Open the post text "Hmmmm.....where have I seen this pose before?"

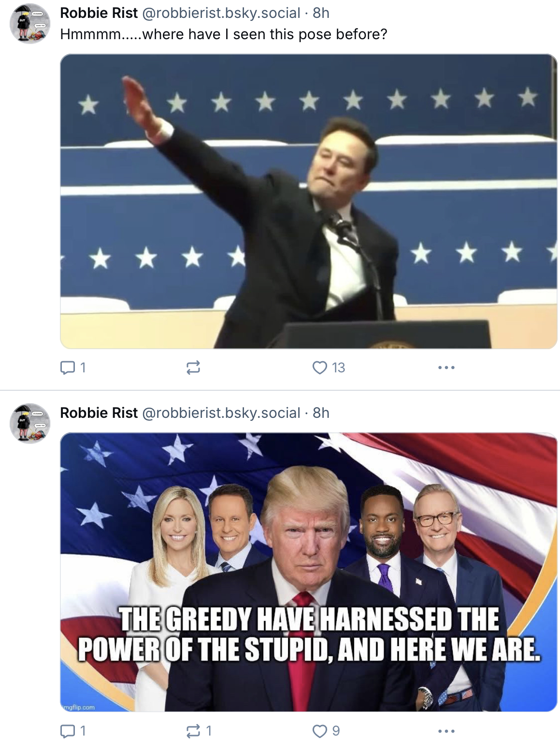click(x=224, y=34)
